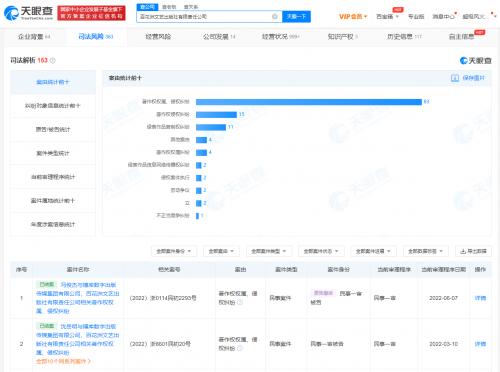Image resolution: width=500 pixels, height=372 pixels.
Task: Open 详情 link for row 2
Action: click(x=480, y=344)
